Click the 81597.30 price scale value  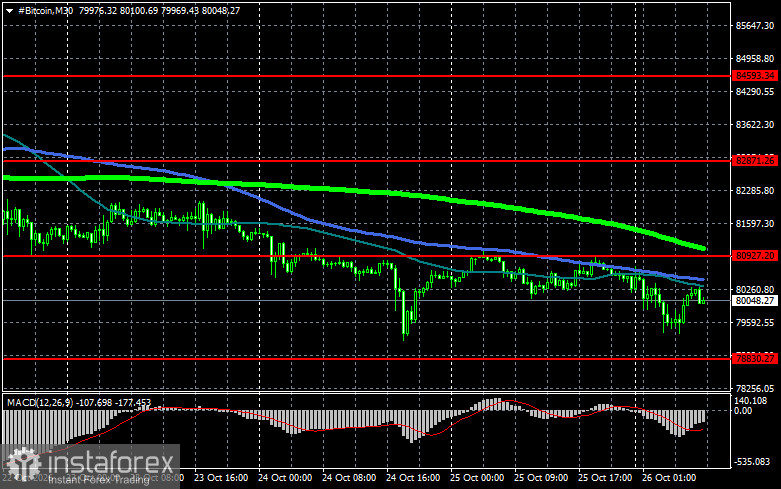point(755,224)
